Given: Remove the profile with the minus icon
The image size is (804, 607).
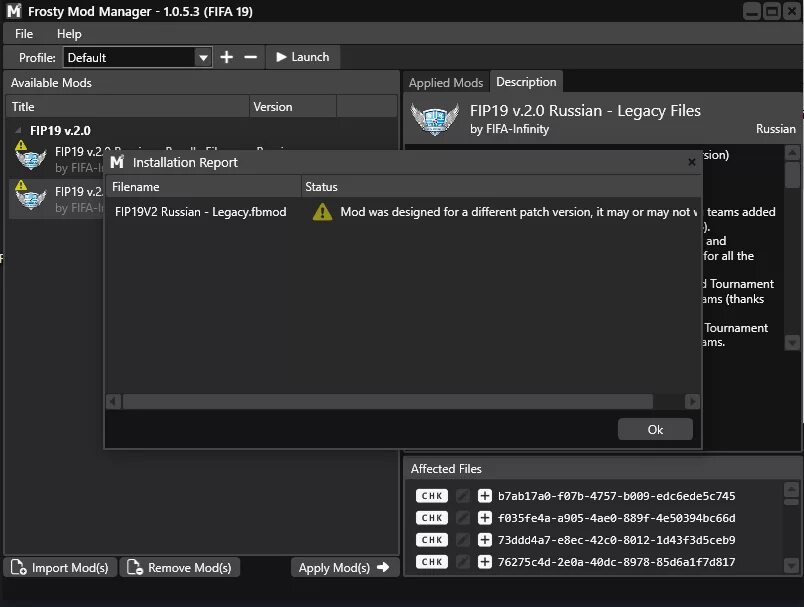Looking at the screenshot, I should point(250,57).
